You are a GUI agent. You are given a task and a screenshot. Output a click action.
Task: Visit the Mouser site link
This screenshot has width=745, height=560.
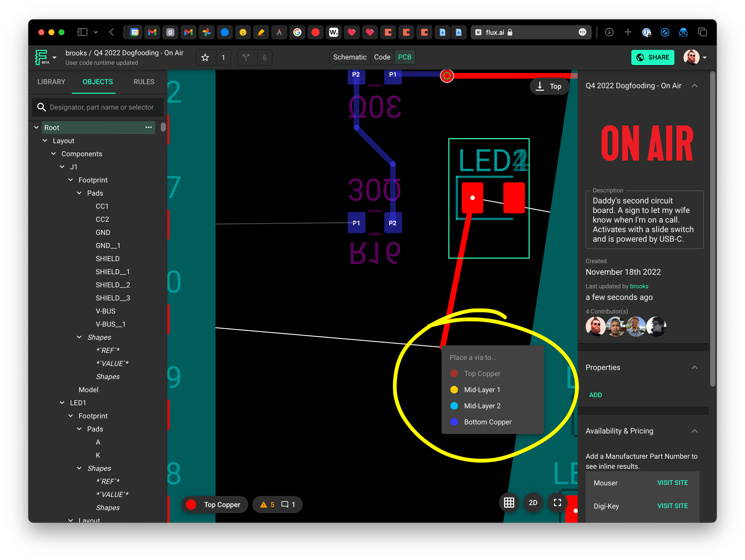coord(672,483)
